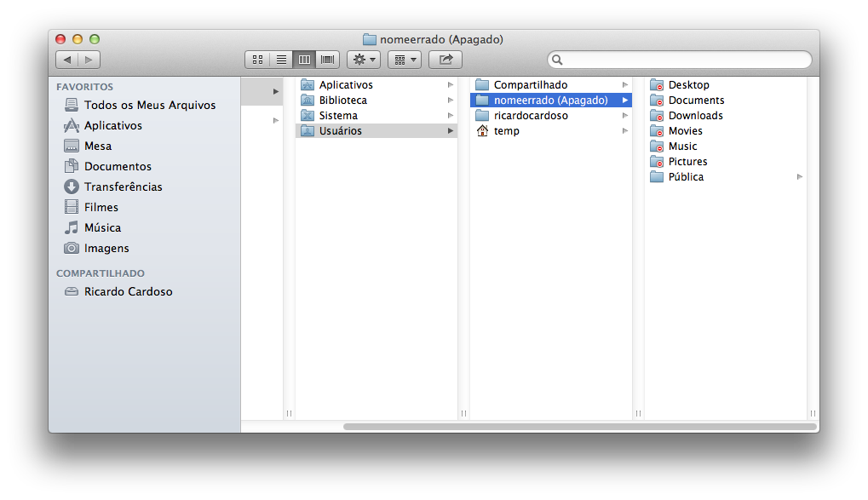
Task: Open the gear action menu
Action: click(x=364, y=60)
